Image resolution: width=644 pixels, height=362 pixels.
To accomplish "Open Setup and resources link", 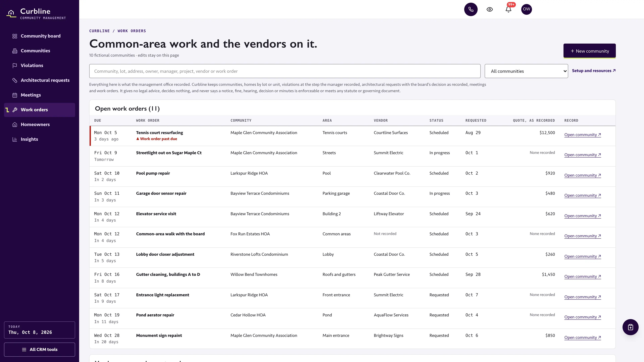I will click(x=594, y=71).
